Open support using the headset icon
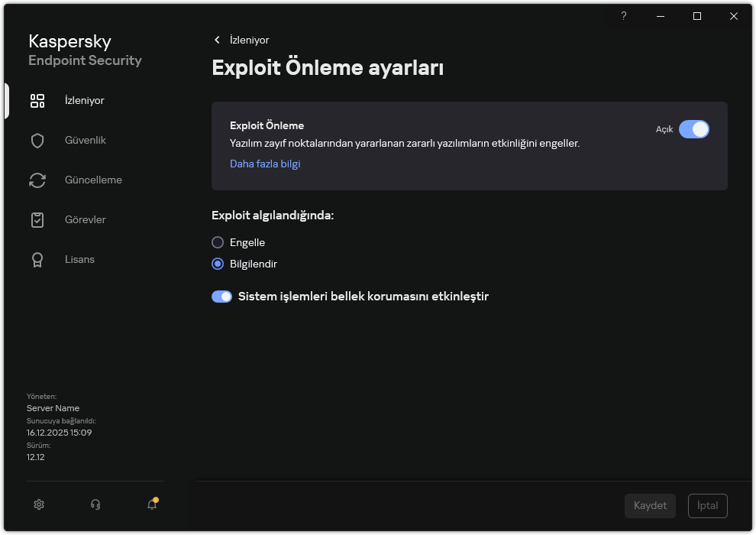Viewport: 756px width, 535px height. [x=95, y=504]
